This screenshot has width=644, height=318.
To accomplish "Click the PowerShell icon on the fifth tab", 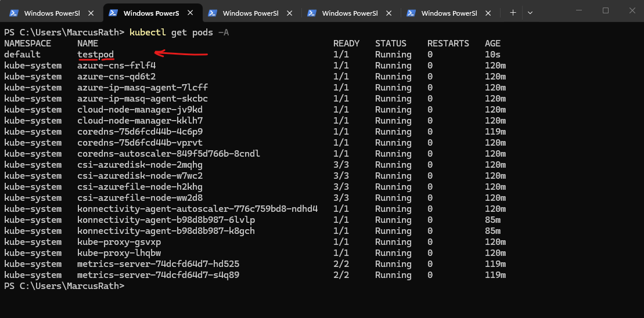I will coord(411,13).
